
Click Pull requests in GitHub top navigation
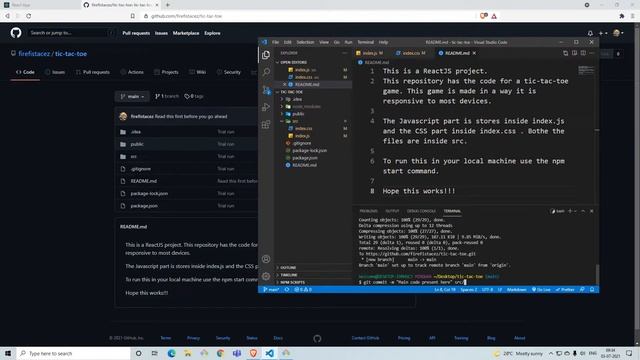pyautogui.click(x=136, y=33)
